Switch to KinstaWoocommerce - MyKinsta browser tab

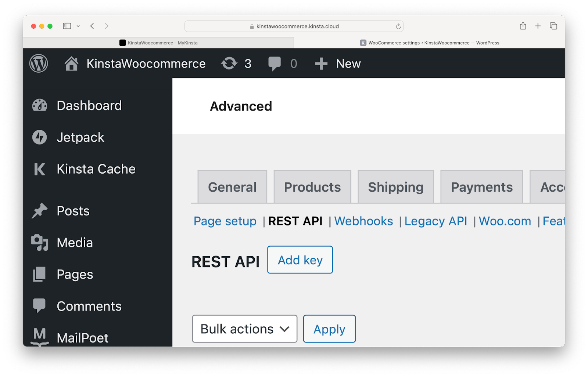click(158, 43)
